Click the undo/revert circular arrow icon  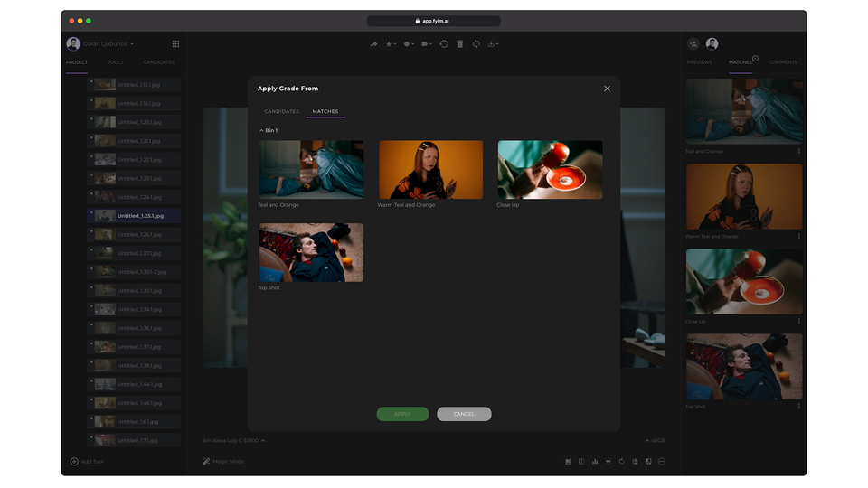444,44
